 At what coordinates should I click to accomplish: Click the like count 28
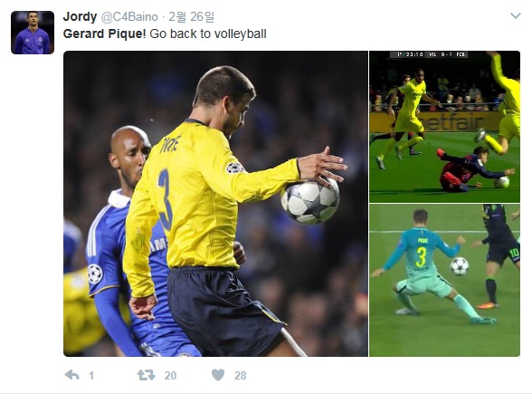point(241,375)
